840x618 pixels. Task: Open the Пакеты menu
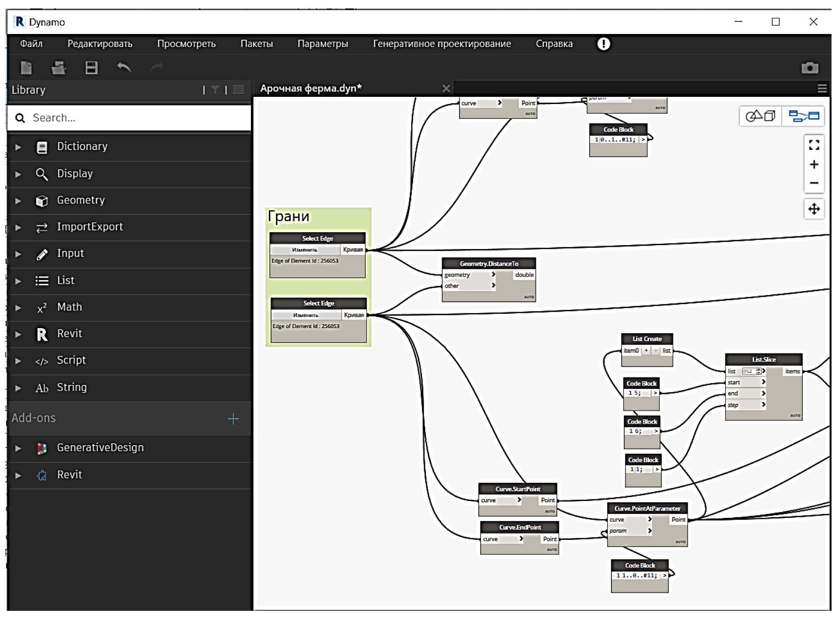tap(256, 44)
